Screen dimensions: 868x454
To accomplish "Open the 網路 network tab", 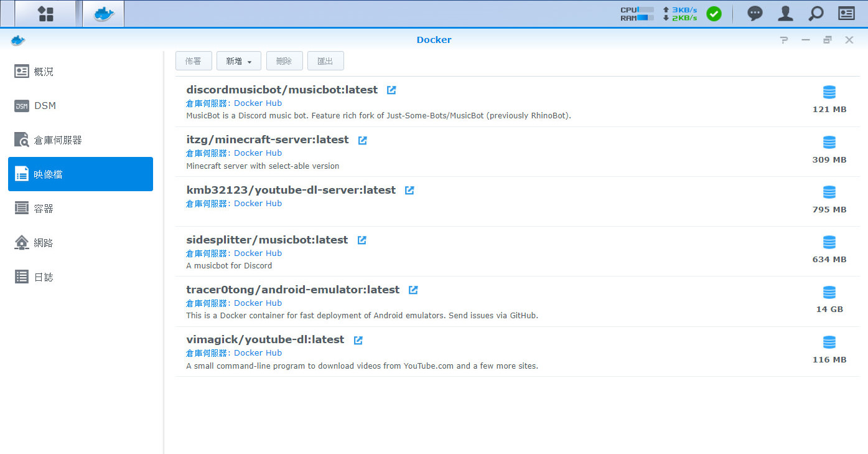I will click(80, 243).
